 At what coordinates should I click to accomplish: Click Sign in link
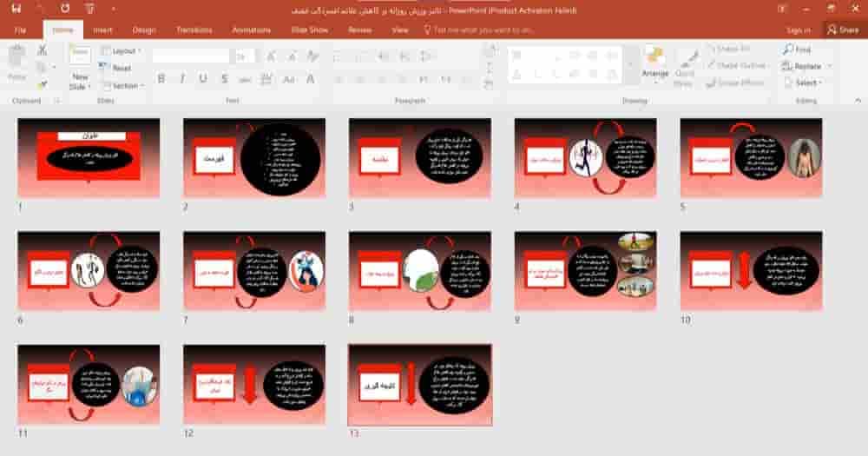tap(799, 30)
